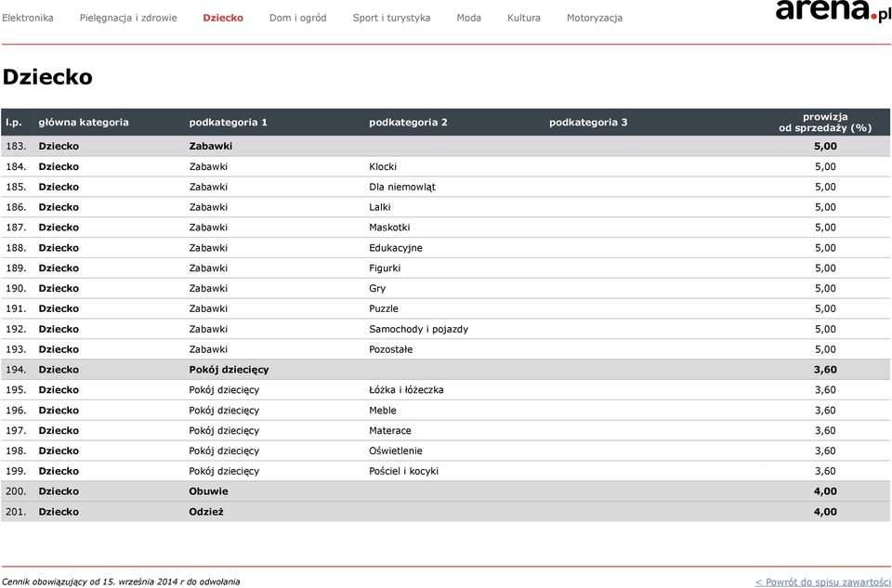Image resolution: width=892 pixels, height=588 pixels.
Task: Click the główna kategoria column header
Action: pyautogui.click(x=84, y=123)
